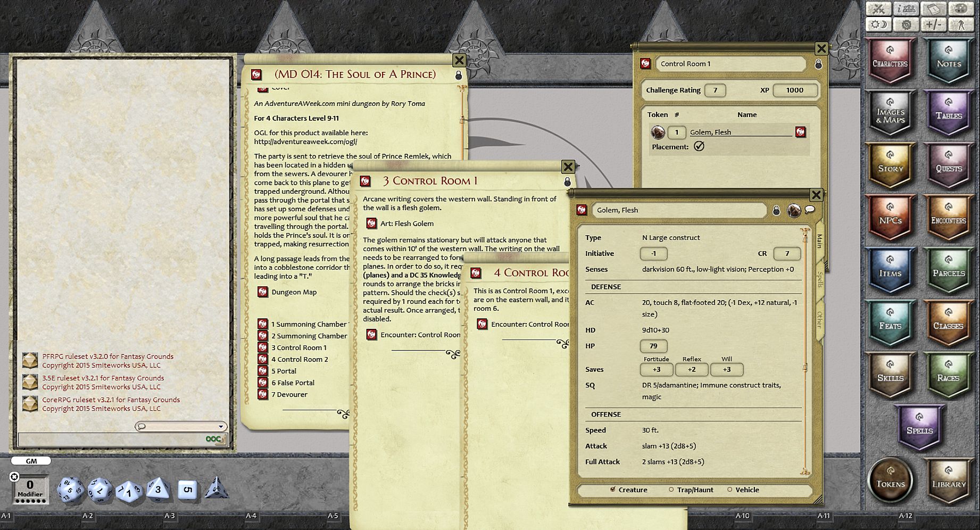Open the Notes sidebar shield

click(x=949, y=60)
